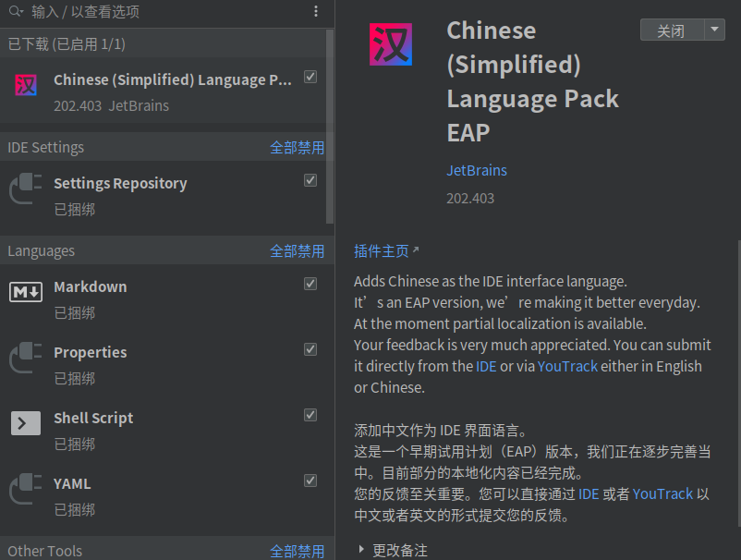This screenshot has height=560, width=741.
Task: Click the plugin list vertical scrollbar
Action: point(330,127)
